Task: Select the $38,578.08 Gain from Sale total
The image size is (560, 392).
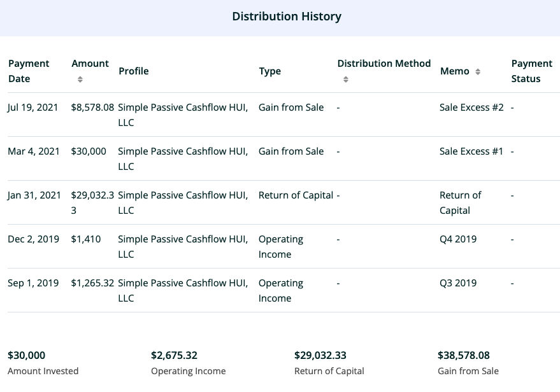Action: tap(464, 355)
